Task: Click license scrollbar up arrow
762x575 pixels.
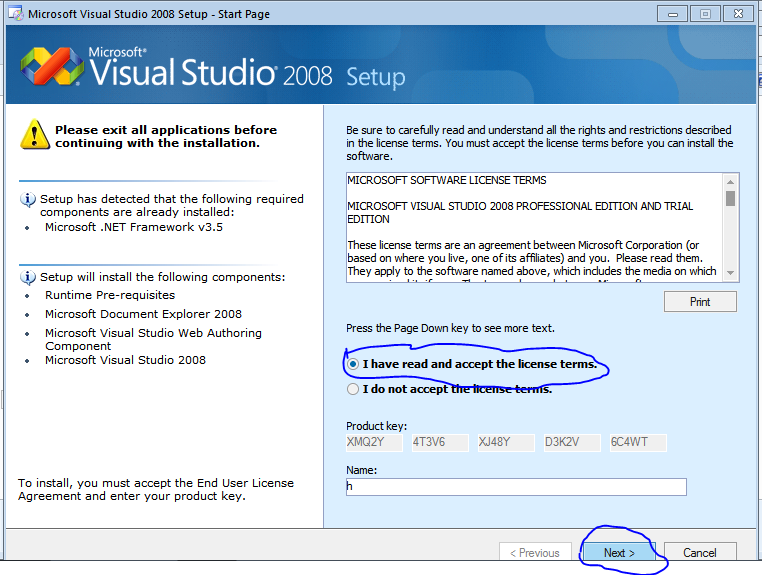Action: [730, 181]
